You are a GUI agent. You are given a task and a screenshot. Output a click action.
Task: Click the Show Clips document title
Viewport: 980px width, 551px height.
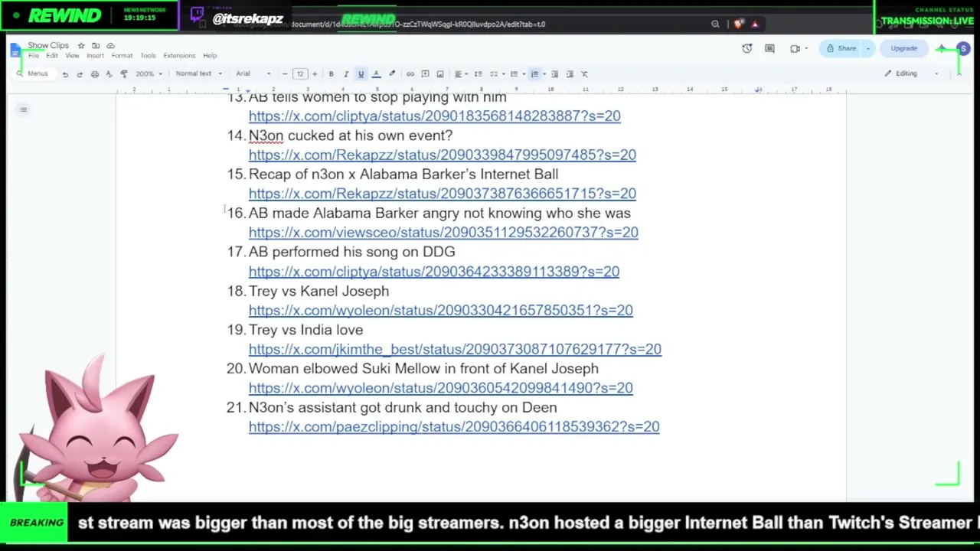coord(48,46)
